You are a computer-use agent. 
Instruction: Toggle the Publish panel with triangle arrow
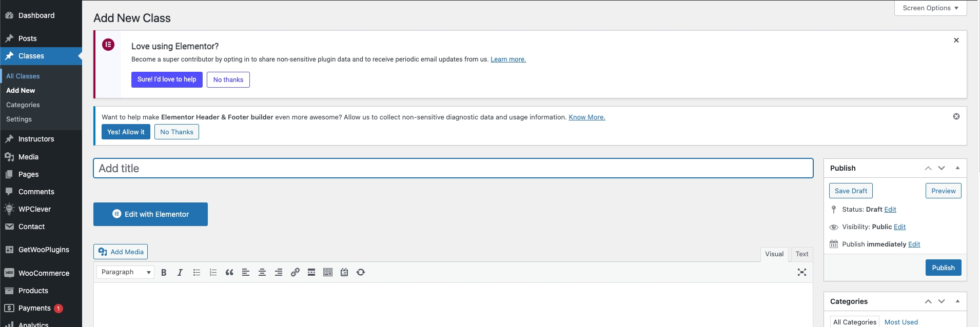[x=957, y=168]
